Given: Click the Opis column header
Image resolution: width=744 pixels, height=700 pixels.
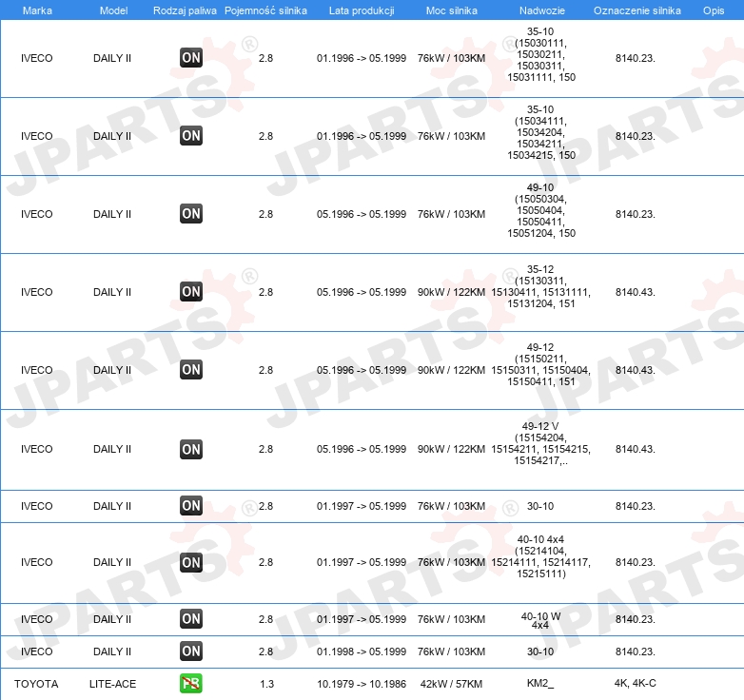Looking at the screenshot, I should tap(714, 10).
